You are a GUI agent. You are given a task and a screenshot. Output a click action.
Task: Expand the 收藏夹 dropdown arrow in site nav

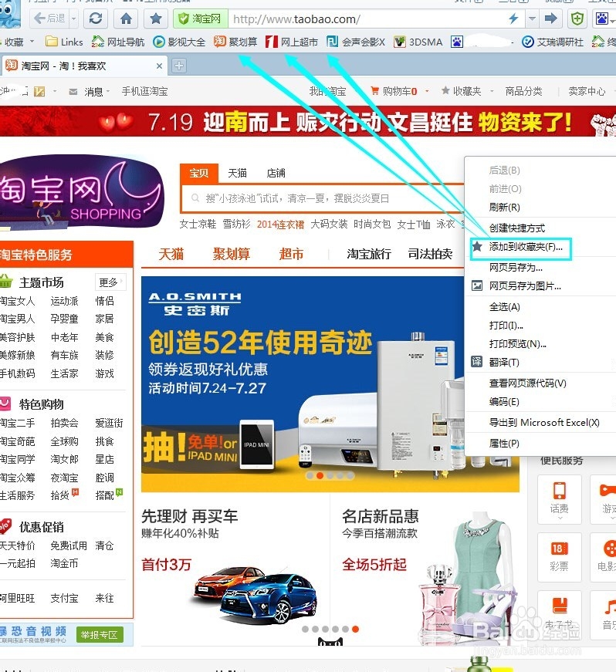coord(492,91)
